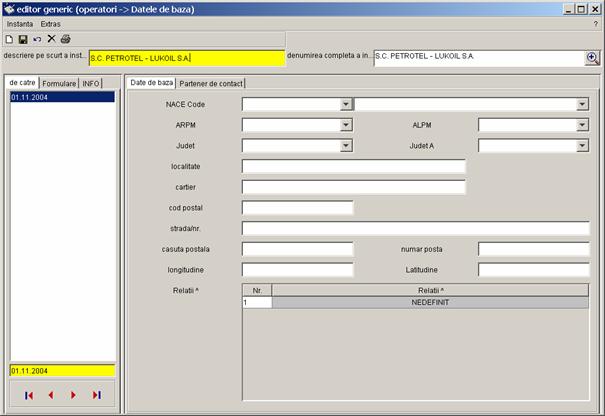
Task: Open the ARPM dropdown list
Action: (346, 125)
